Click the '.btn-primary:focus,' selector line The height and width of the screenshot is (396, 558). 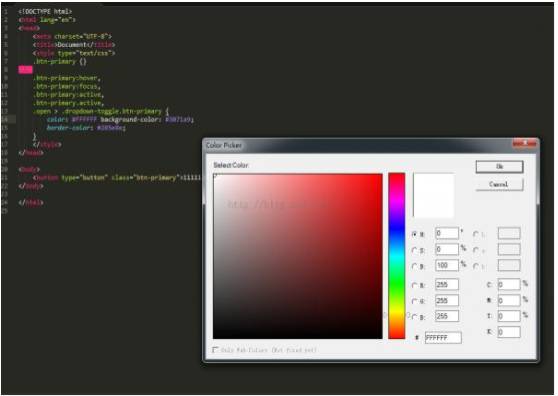[67, 86]
